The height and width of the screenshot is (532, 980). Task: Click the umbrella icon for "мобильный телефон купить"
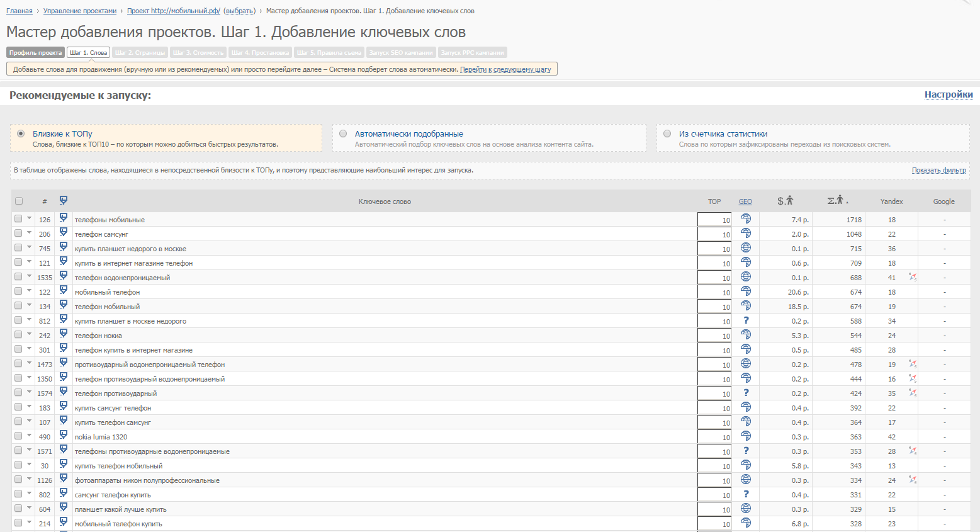[746, 523]
